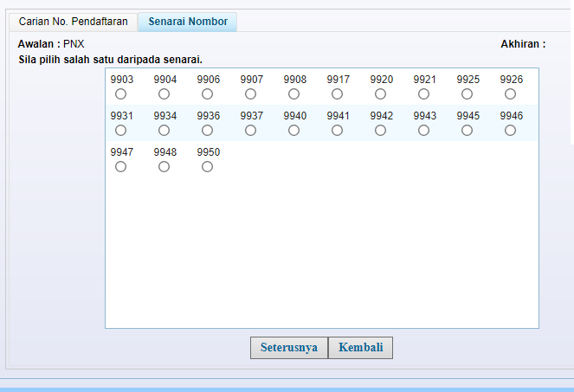The image size is (574, 392).
Task: Choose the 9917 radio button
Action: point(337,94)
